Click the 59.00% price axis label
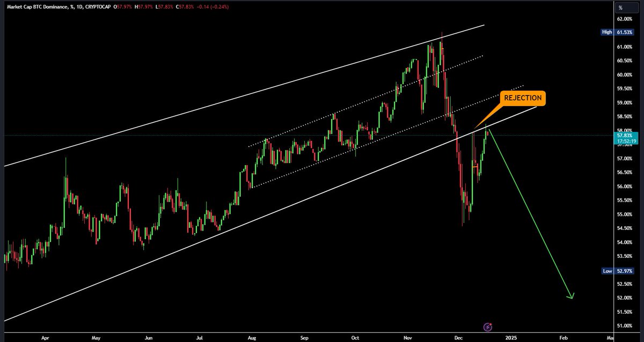Screen dimensions: 644x342 click(x=624, y=102)
